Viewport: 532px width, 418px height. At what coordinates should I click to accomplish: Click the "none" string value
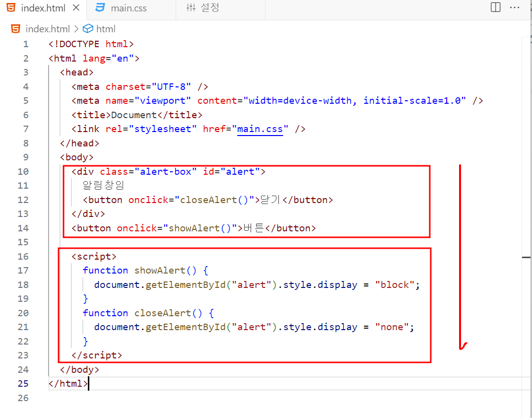click(392, 327)
